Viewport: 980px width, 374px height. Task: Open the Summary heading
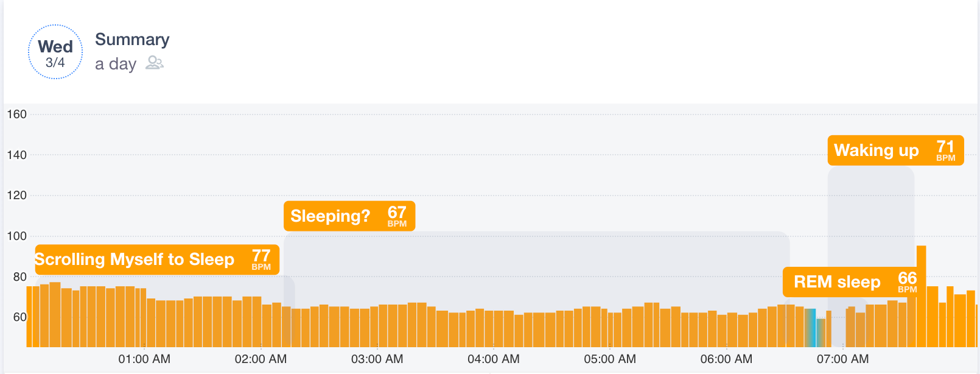tap(132, 40)
